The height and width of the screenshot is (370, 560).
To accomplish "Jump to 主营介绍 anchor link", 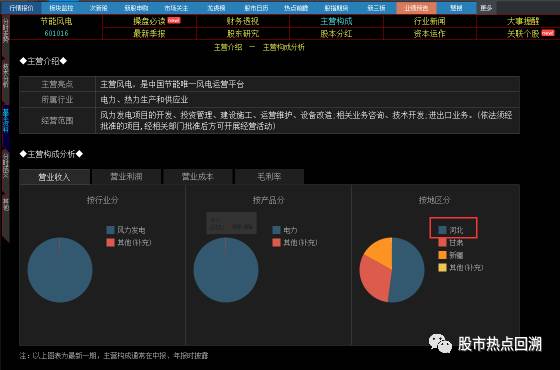I will coord(228,47).
